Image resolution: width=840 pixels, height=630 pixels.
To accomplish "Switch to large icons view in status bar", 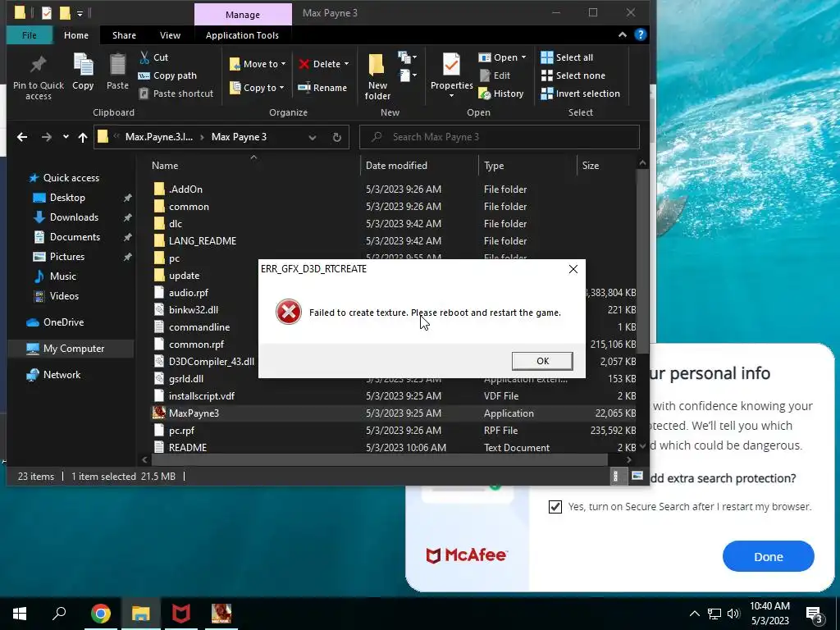I will (637, 476).
